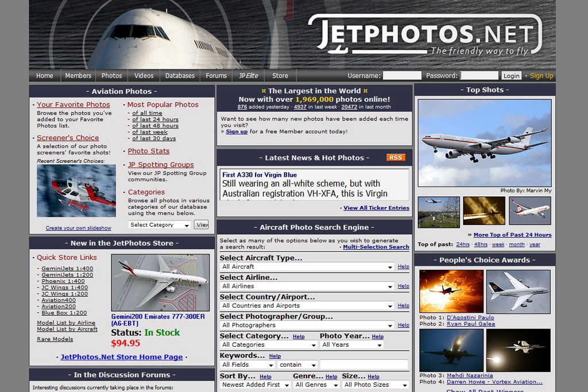Expand the All Categories dropdown
588x392 pixels.
[269, 345]
